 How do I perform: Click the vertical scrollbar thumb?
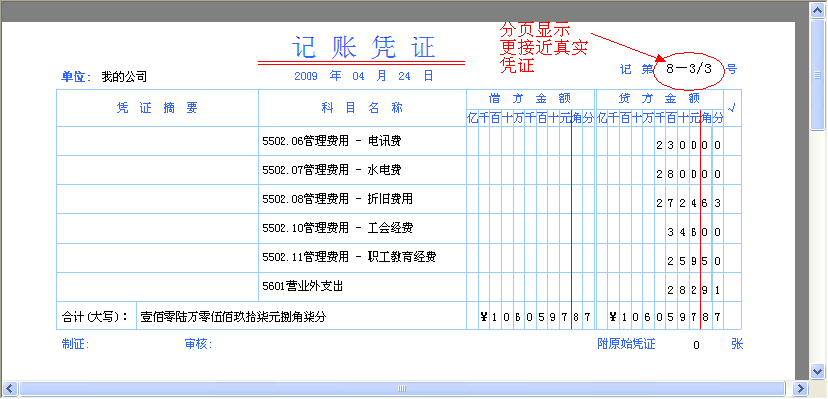click(x=818, y=74)
